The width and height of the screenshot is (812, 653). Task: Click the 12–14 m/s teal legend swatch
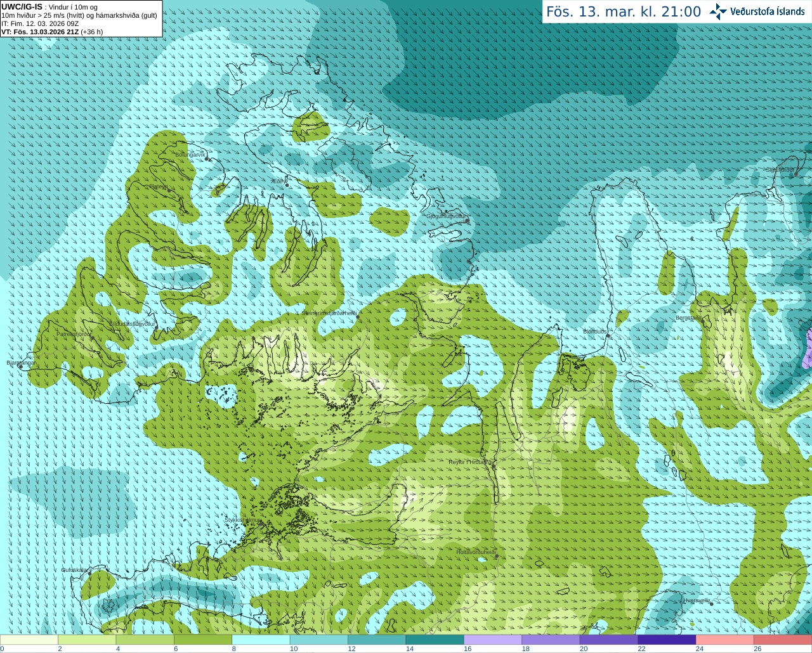click(377, 640)
